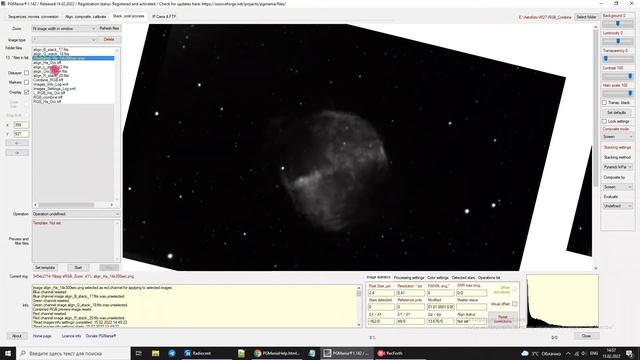Open the Chrome PGManiaHelp window in taskbar
The height and width of the screenshot is (360, 640).
(277, 353)
